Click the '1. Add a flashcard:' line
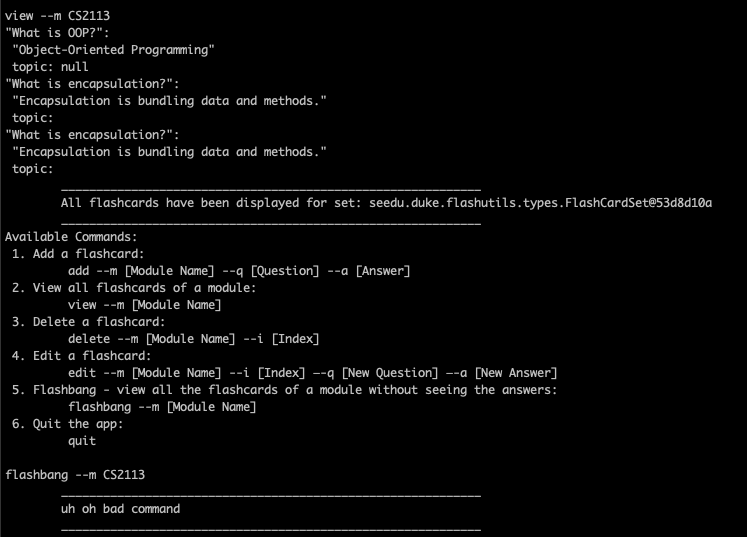The image size is (747, 537). click(x=78, y=254)
